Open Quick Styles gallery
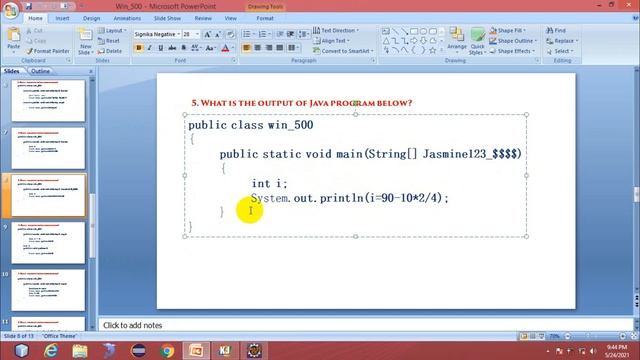Screen dimensions: 640x360 [477, 41]
